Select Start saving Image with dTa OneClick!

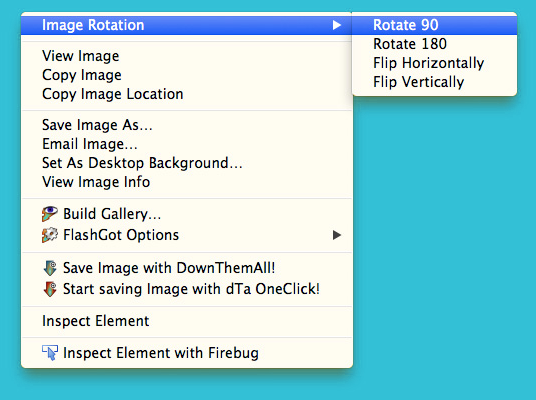pos(187,289)
